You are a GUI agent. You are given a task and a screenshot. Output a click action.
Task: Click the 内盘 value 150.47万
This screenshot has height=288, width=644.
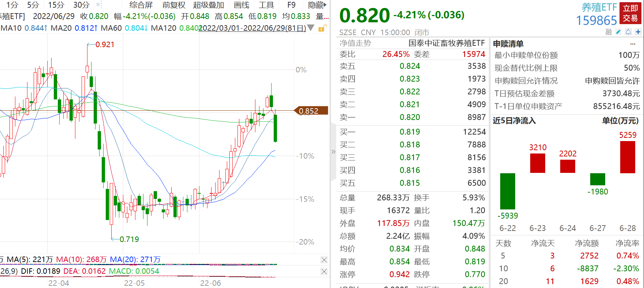click(469, 223)
